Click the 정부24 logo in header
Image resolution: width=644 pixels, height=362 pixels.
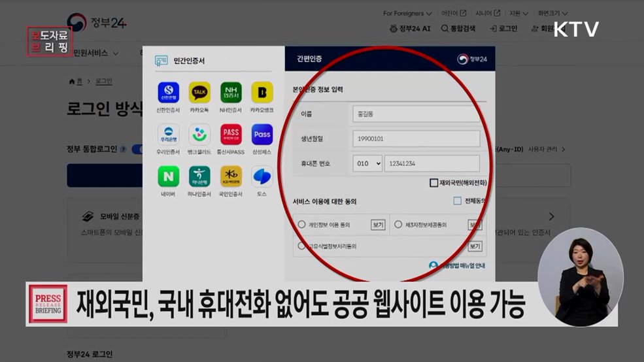[x=97, y=22]
